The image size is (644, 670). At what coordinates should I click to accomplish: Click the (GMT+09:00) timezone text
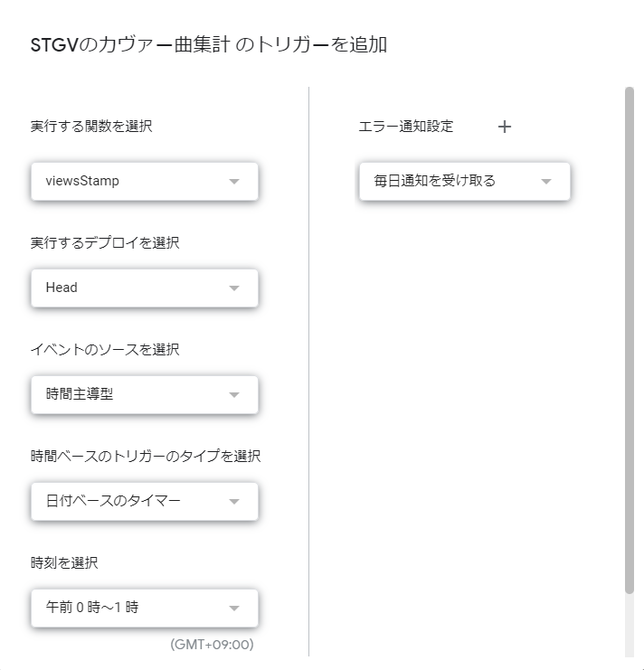click(x=212, y=645)
